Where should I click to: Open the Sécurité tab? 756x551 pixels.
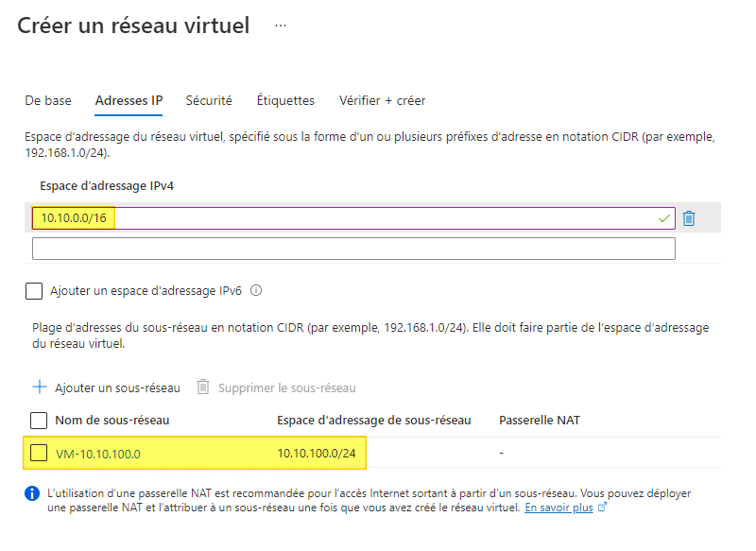click(209, 100)
